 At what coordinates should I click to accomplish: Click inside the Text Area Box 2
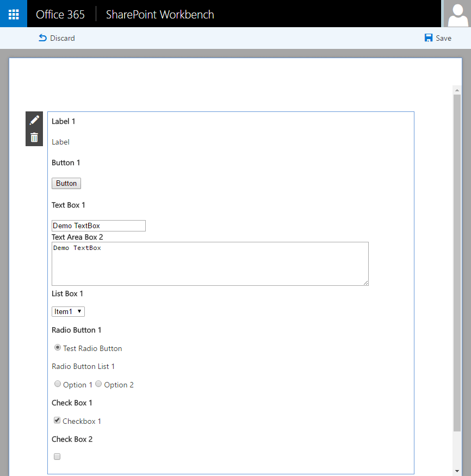tap(210, 264)
